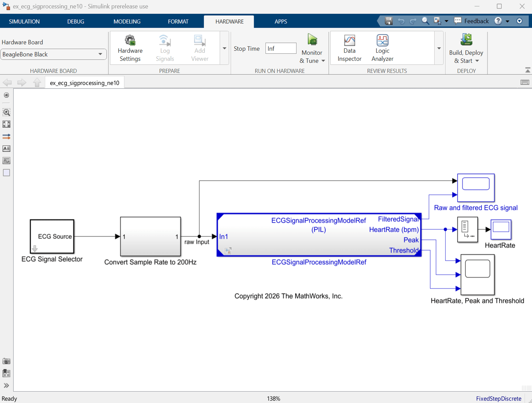The height and width of the screenshot is (403, 532).
Task: Open the Help dropdown arrow
Action: pos(507,21)
